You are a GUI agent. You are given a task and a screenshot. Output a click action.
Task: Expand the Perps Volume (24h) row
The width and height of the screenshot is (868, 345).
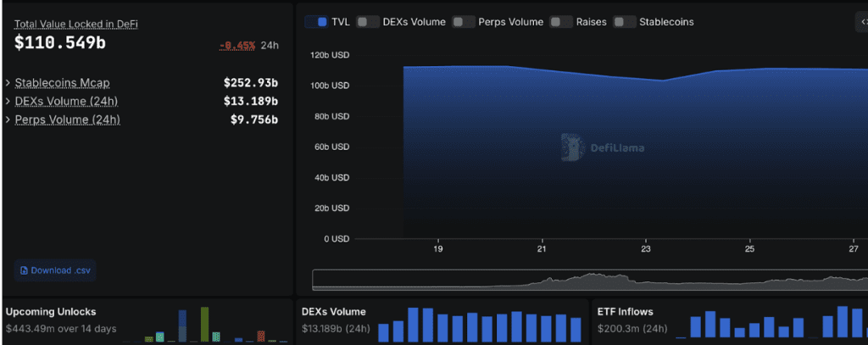point(141,120)
